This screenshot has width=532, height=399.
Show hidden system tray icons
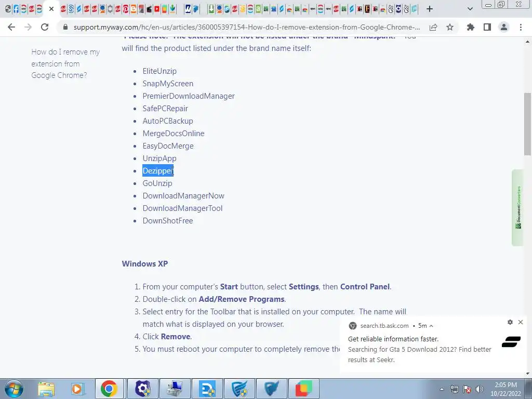click(x=442, y=389)
